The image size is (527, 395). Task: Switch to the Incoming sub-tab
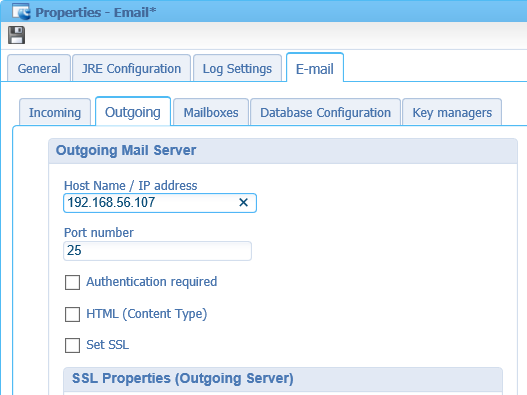coord(55,113)
